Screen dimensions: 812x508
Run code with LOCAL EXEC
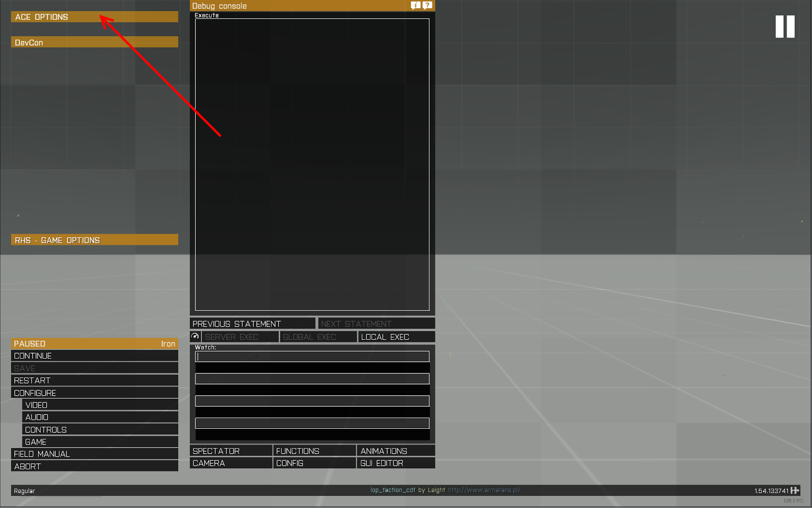tap(397, 337)
